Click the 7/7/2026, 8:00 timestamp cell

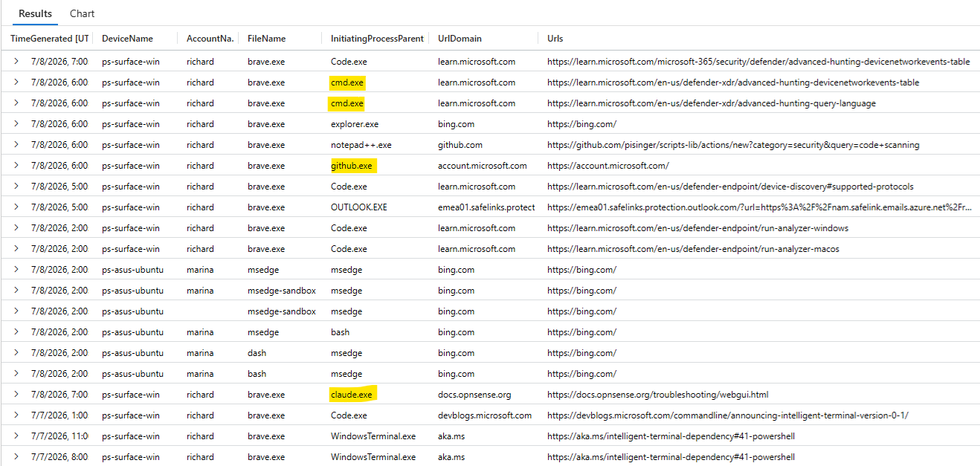tap(59, 457)
